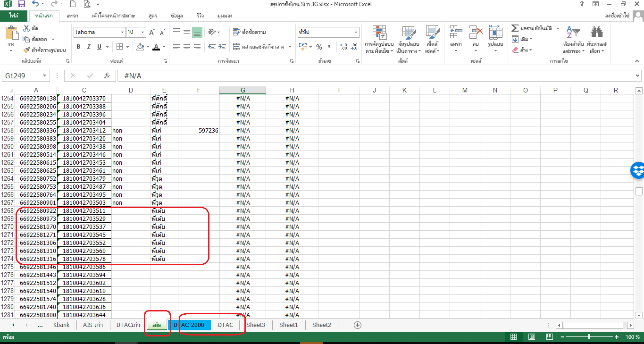Click the Save icon in quick access toolbar
The width and height of the screenshot is (644, 344).
[22, 4]
